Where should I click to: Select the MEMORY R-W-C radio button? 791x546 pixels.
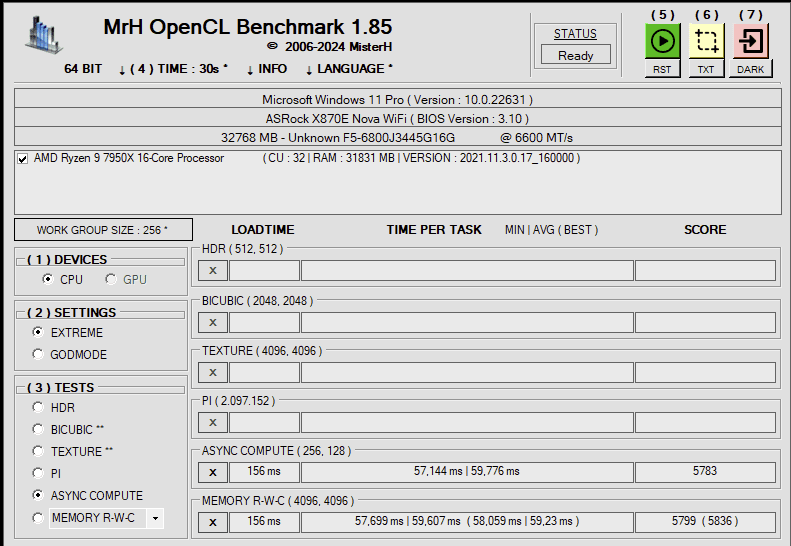click(38, 518)
